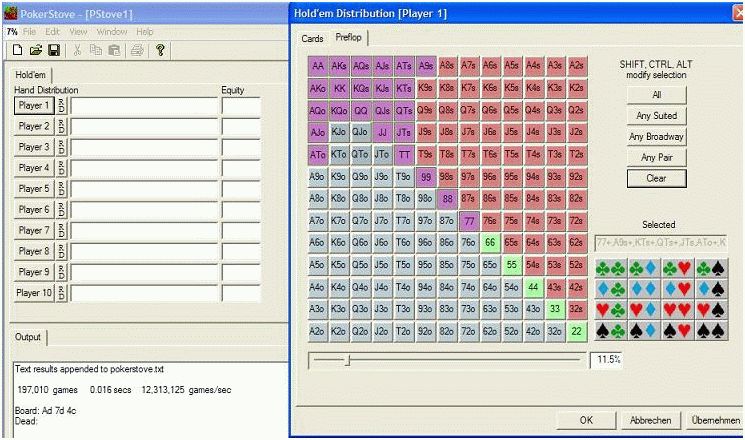Toggle the A2o hand cell

click(x=317, y=331)
